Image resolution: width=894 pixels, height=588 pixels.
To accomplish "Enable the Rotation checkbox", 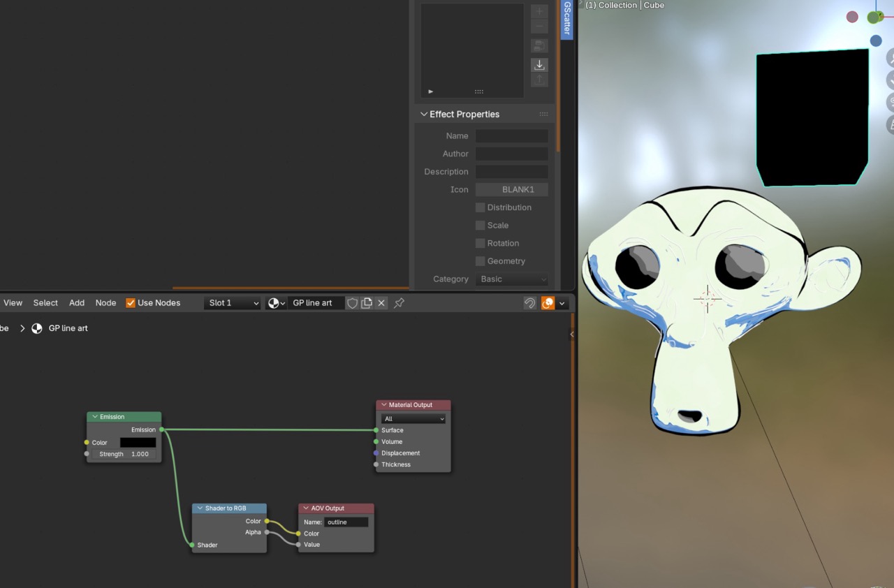I will [x=480, y=243].
